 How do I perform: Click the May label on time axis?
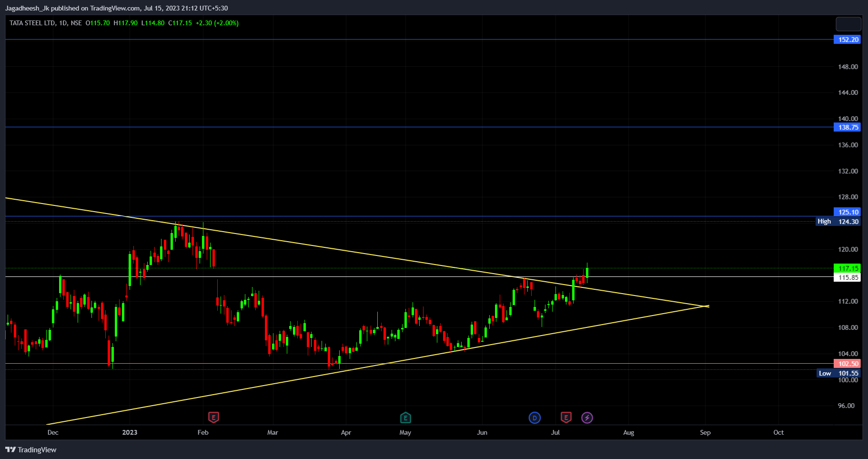pos(405,432)
